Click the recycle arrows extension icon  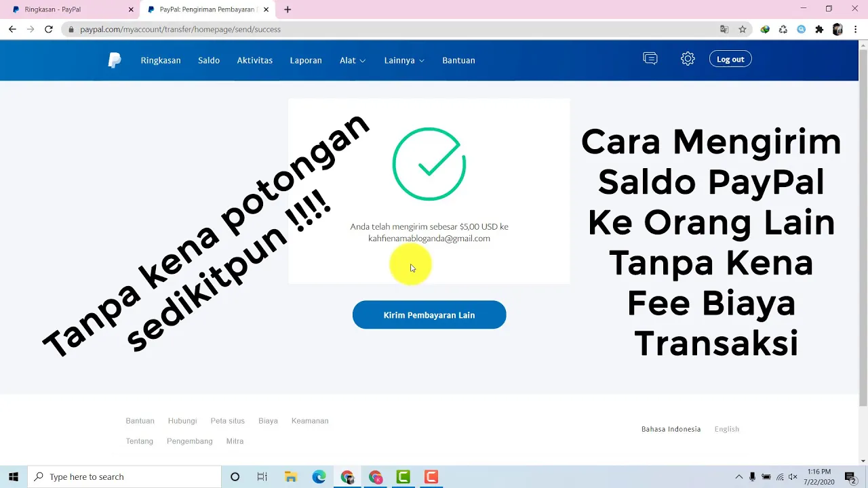(783, 29)
